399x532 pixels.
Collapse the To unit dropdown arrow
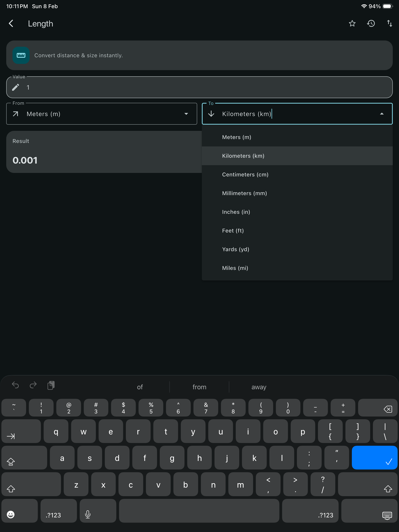point(382,114)
